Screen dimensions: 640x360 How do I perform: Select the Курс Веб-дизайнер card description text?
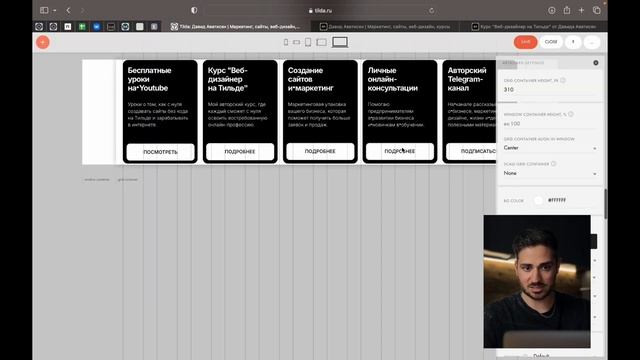tap(238, 115)
